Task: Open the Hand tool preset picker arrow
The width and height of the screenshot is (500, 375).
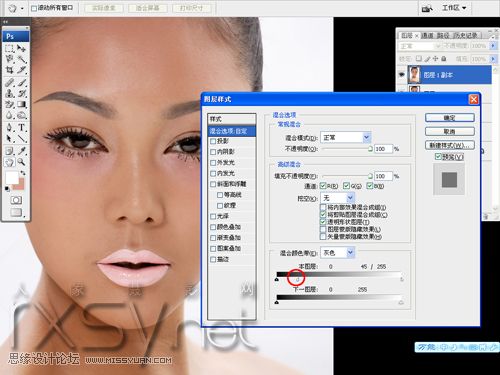Action: pyautogui.click(x=22, y=8)
